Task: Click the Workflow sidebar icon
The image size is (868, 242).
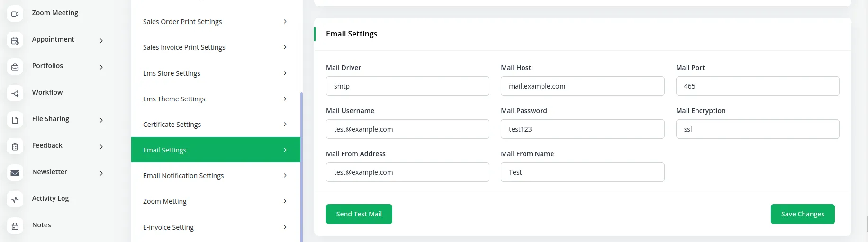Action: click(x=15, y=94)
